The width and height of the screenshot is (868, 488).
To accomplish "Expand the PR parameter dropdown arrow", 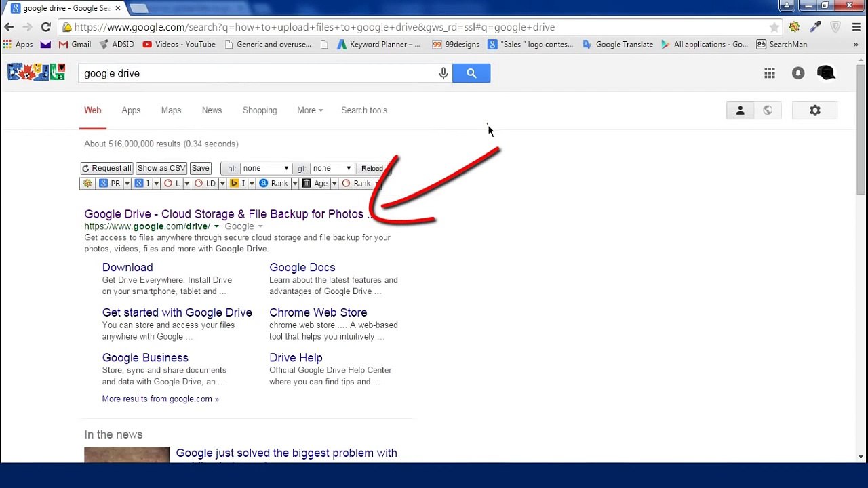I will coord(127,184).
